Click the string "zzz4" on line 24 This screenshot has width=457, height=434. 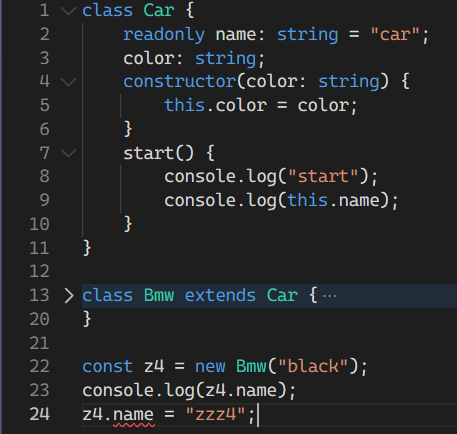coord(215,414)
